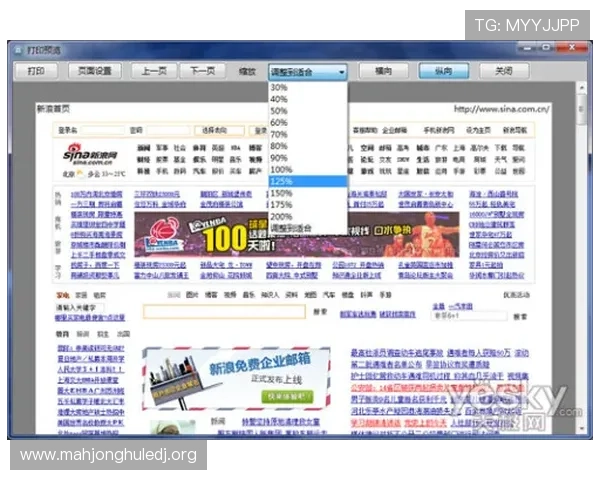Select 100% zoom option
600x480 pixels.
(x=308, y=170)
